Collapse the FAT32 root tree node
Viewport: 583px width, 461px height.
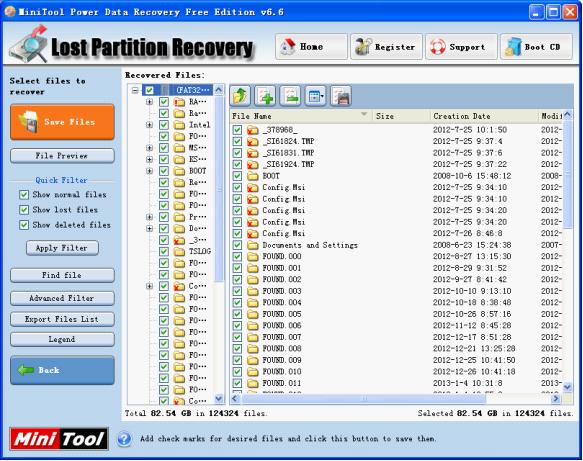135,90
